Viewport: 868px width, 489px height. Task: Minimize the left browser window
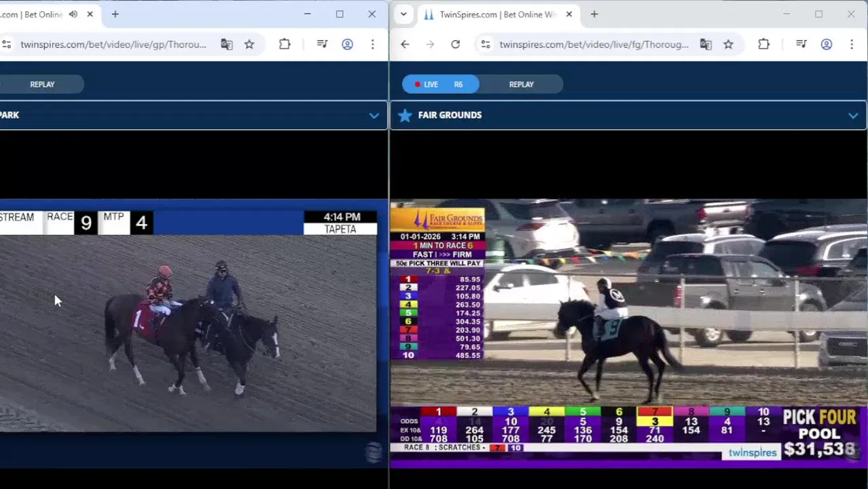[x=307, y=14]
